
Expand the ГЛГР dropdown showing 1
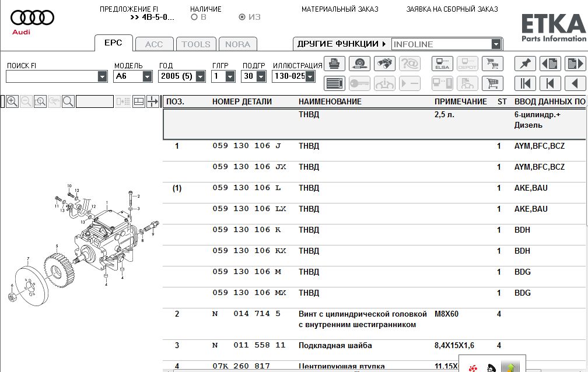pos(230,76)
